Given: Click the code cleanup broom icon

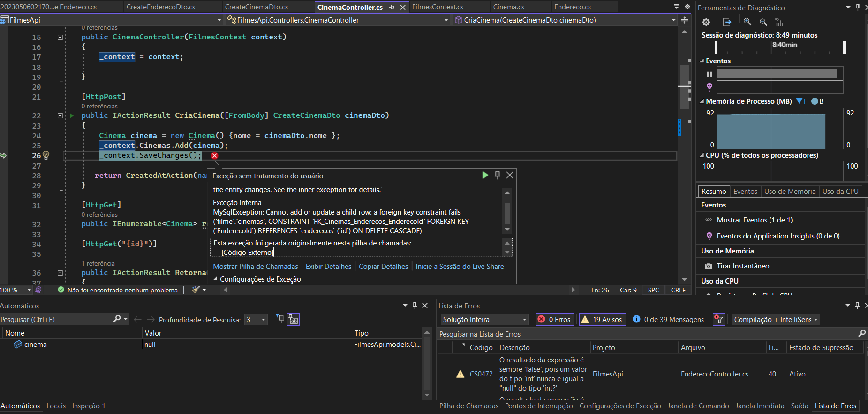Looking at the screenshot, I should pos(196,290).
